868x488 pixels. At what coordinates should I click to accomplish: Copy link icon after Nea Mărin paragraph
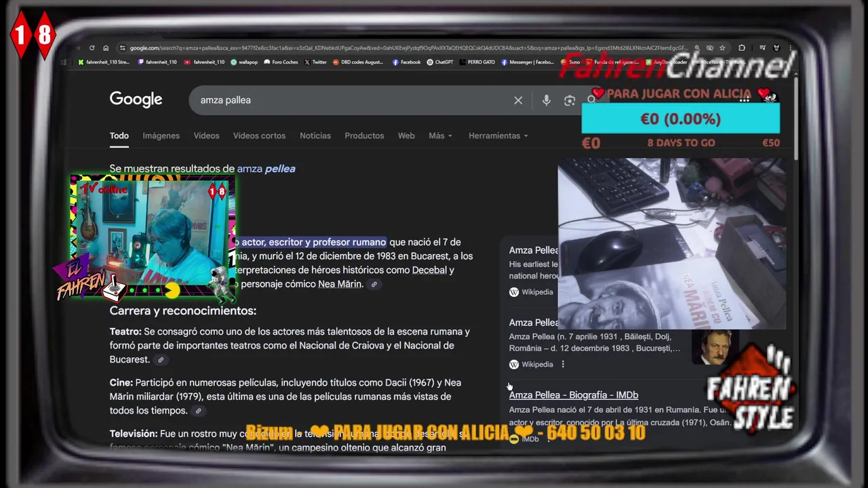[374, 285]
